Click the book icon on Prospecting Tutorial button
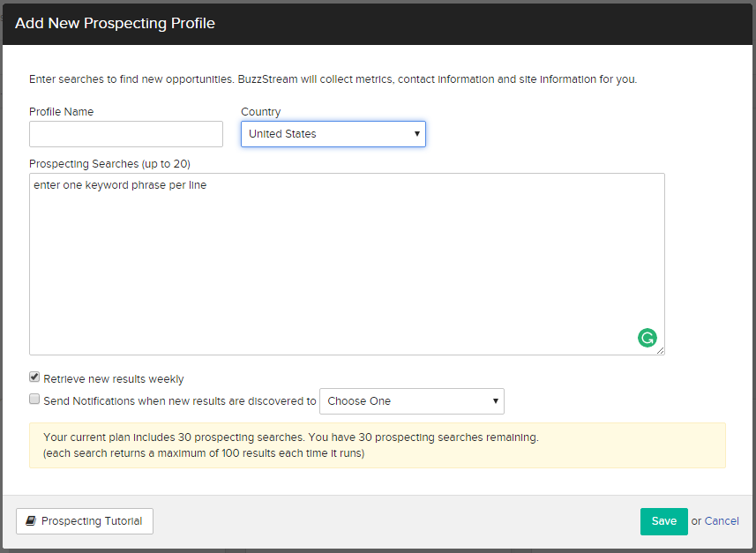Screen dimensions: 756x553 31,521
